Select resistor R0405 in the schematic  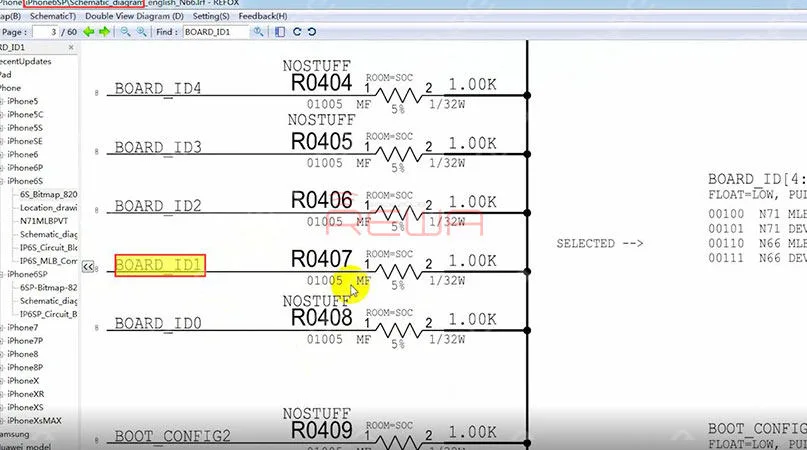(321, 142)
